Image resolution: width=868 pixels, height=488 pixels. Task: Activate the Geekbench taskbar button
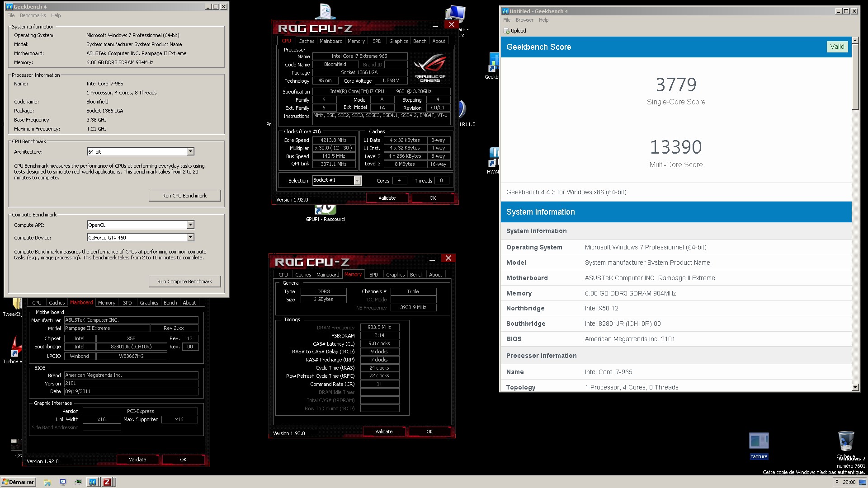93,482
